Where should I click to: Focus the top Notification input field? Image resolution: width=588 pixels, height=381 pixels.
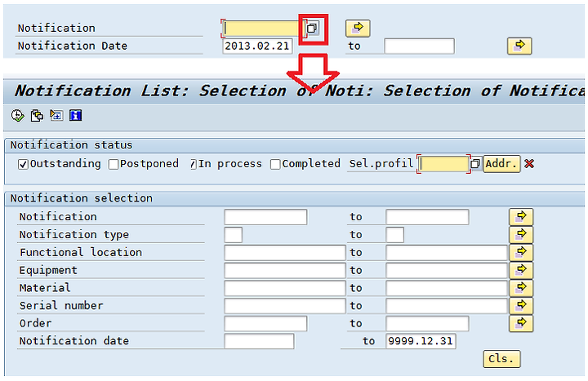(264, 29)
